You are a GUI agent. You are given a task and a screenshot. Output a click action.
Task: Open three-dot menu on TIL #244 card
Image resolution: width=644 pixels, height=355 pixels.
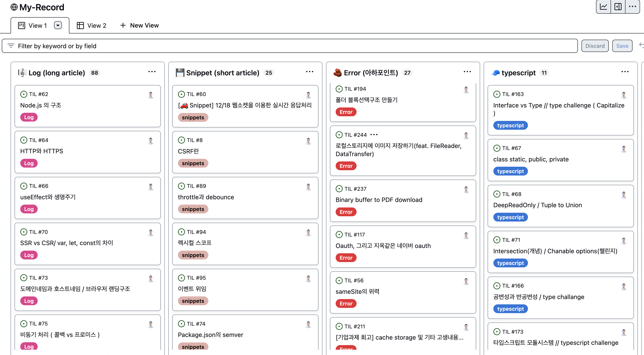pyautogui.click(x=374, y=135)
